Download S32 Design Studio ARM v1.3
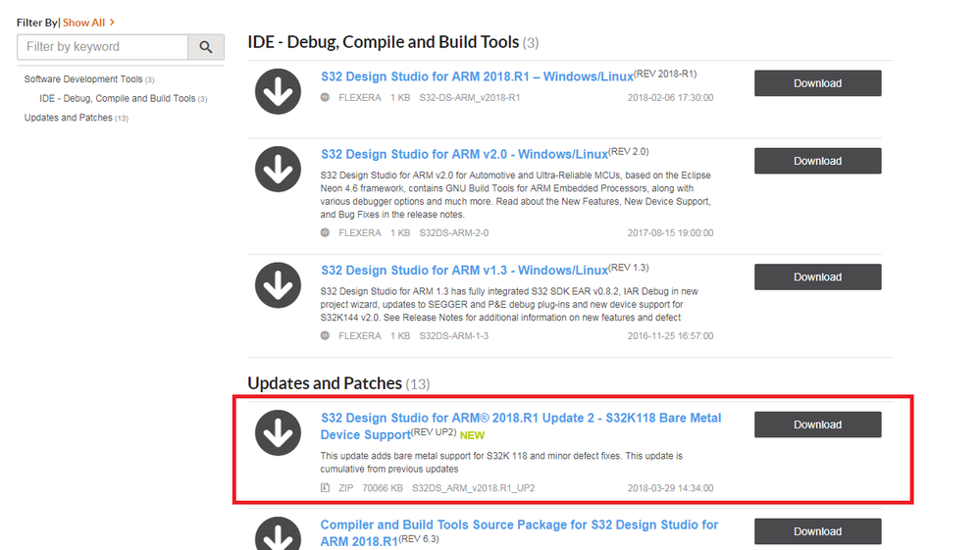 pos(817,277)
